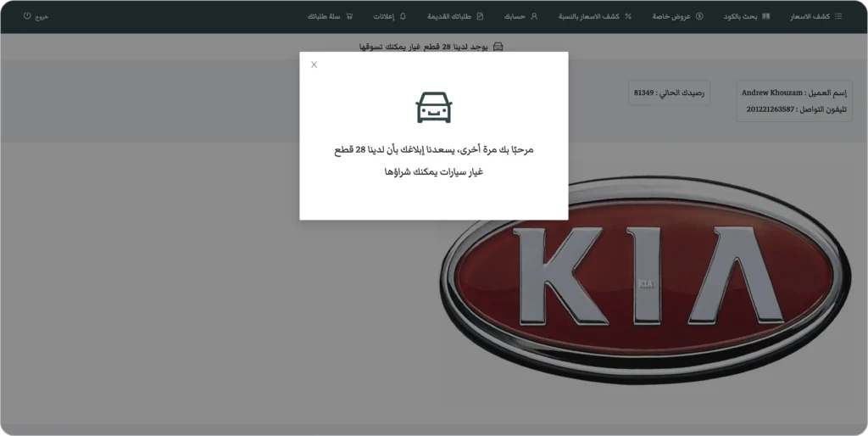Click the special offers badge icon
Screen dimensions: 868x436
click(699, 16)
